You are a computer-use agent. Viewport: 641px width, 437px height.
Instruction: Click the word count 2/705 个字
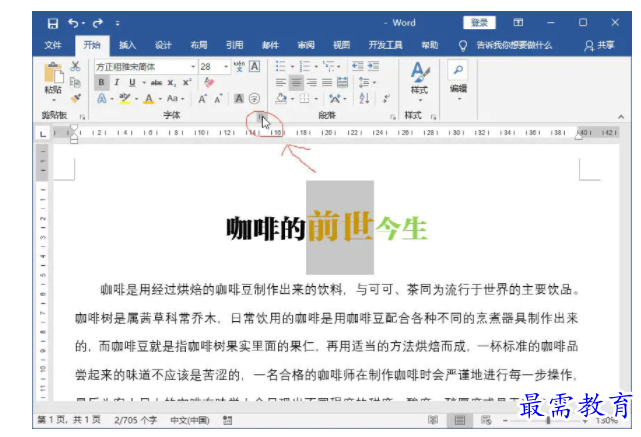pos(135,420)
